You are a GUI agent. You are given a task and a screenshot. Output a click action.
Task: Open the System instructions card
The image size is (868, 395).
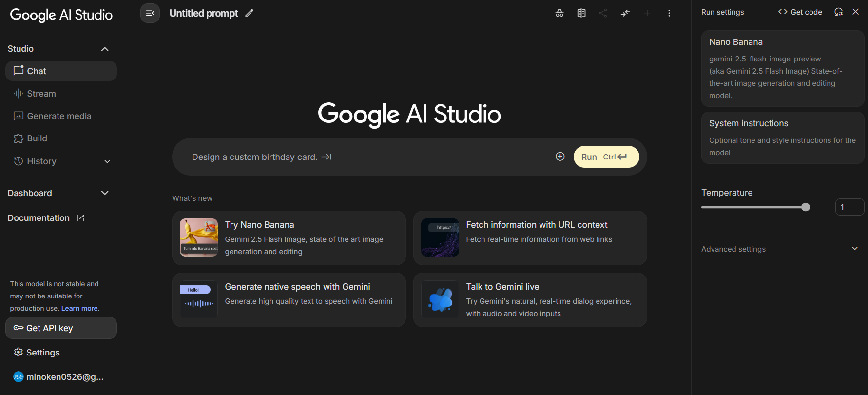point(783,138)
